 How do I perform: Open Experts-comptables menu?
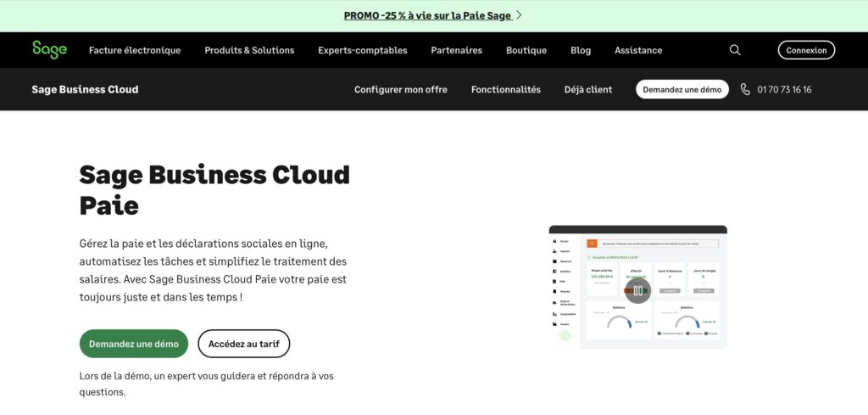pyautogui.click(x=363, y=50)
